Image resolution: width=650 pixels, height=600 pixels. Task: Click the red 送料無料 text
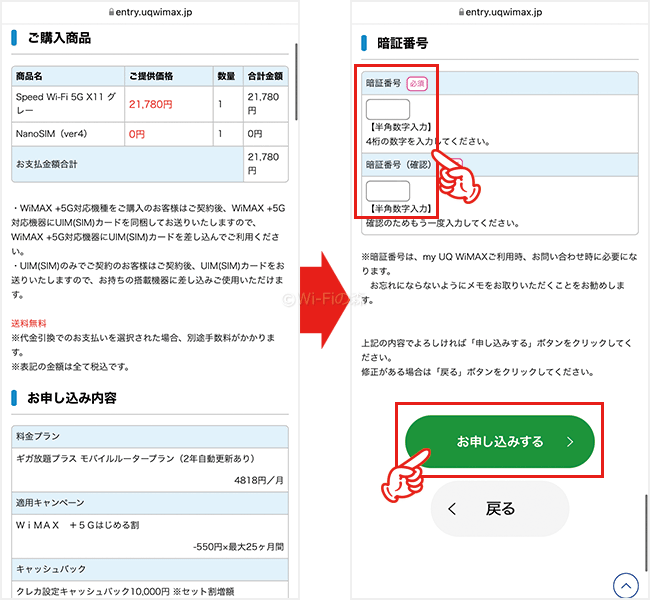29,323
